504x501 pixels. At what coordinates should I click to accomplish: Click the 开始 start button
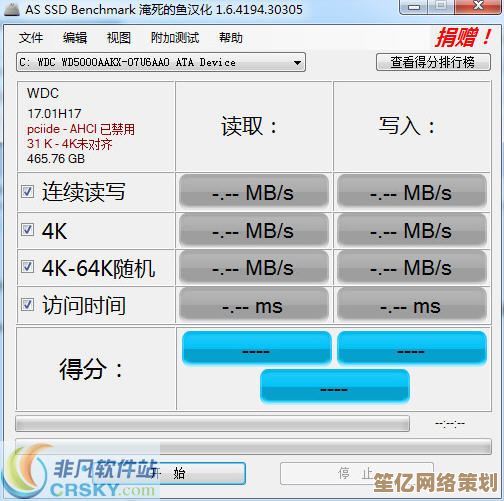(x=168, y=473)
